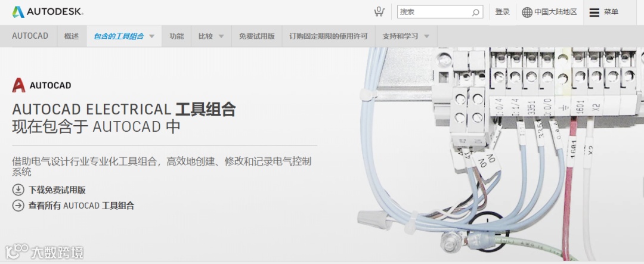Expand the 比较 dropdown menu
The width and height of the screenshot is (644, 264).
pos(211,36)
